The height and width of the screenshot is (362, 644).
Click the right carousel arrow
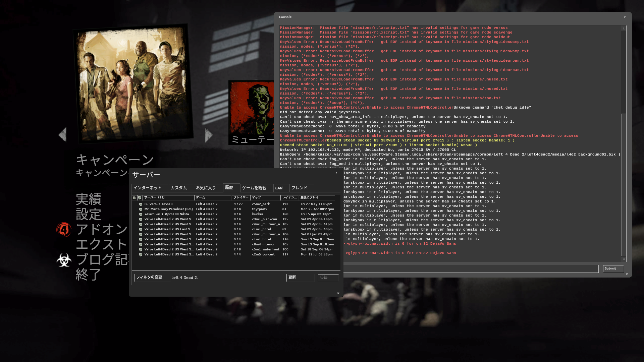pos(208,135)
